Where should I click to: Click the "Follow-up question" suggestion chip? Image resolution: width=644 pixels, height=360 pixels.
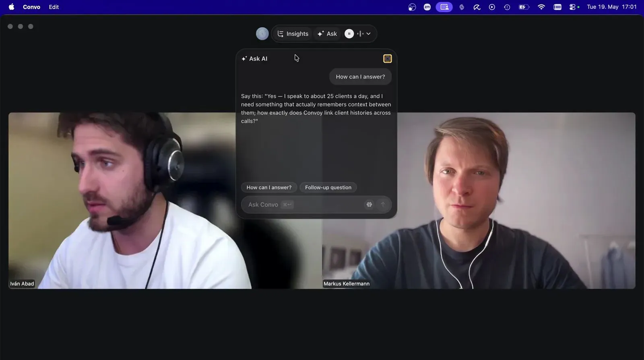tap(328, 187)
